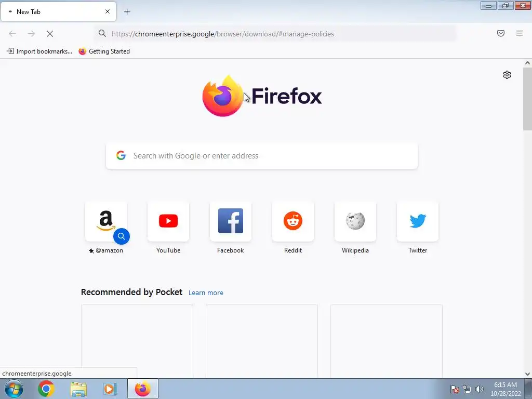Image resolution: width=532 pixels, height=399 pixels.
Task: Click the YouTube label text
Action: (x=168, y=250)
